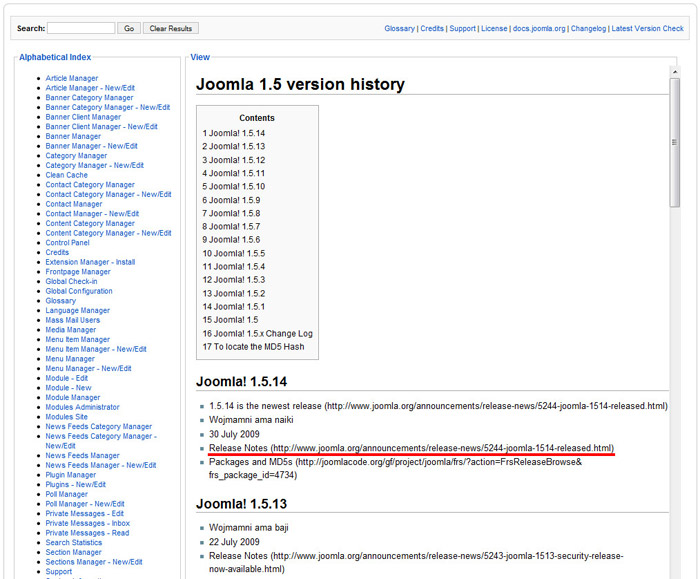The image size is (700, 579).
Task: Open Frontpage Manager help entry
Action: tap(78, 272)
